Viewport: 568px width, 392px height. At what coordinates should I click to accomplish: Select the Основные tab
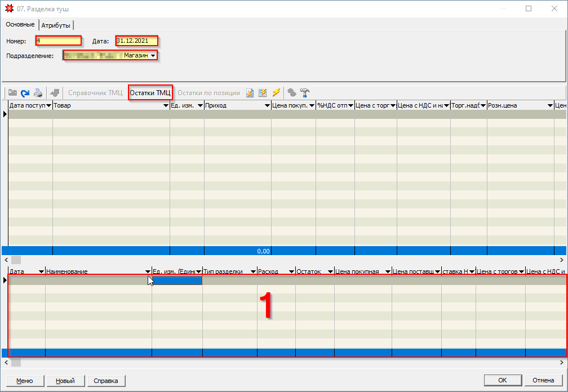click(x=20, y=25)
